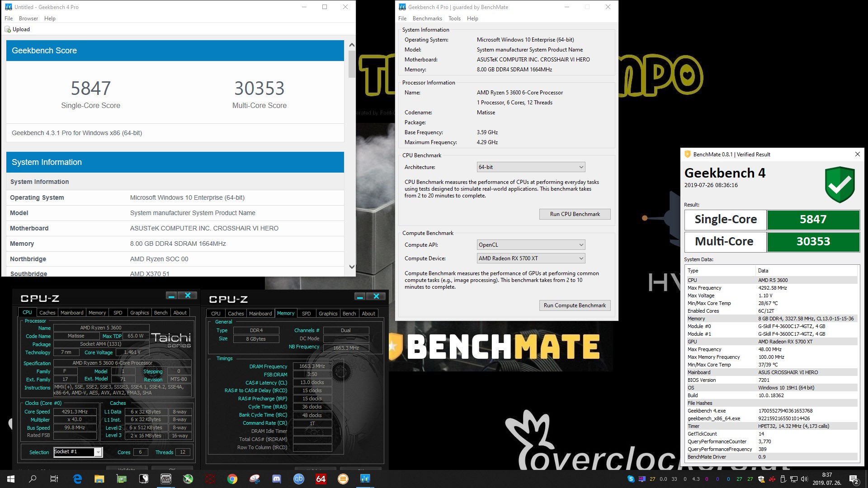
Task: Switch to Caches tab in left CPU-Z
Action: 47,313
